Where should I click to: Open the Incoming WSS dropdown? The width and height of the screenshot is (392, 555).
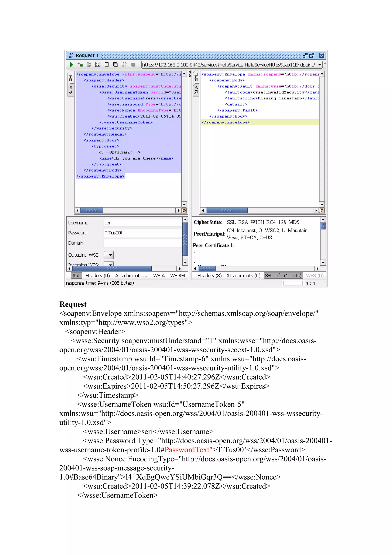(109, 264)
